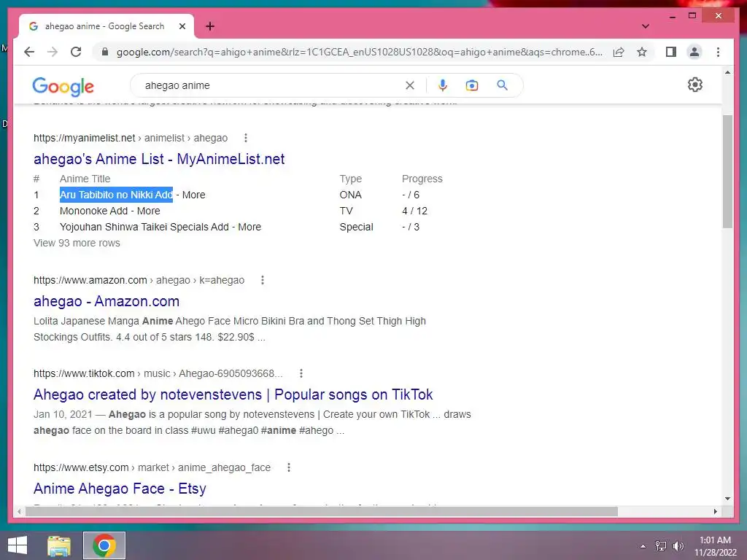Open network status tray icon
747x560 pixels.
pos(660,546)
